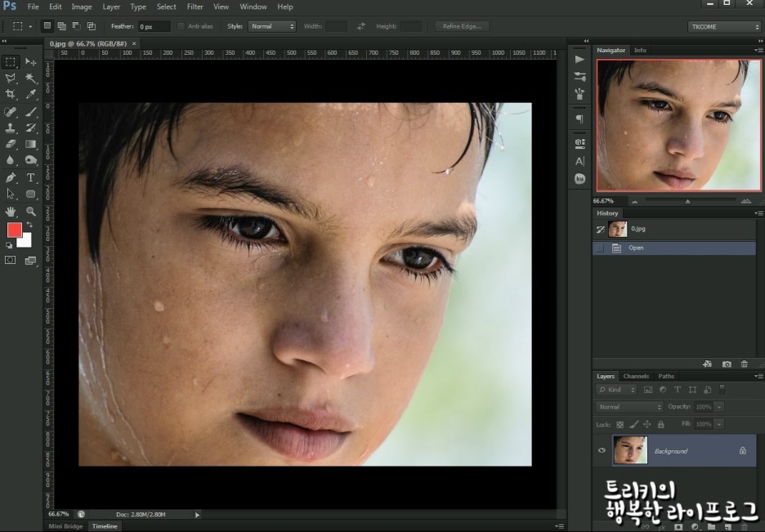Select the Magic Wand tool
This screenshot has width=765, height=532.
(31, 78)
